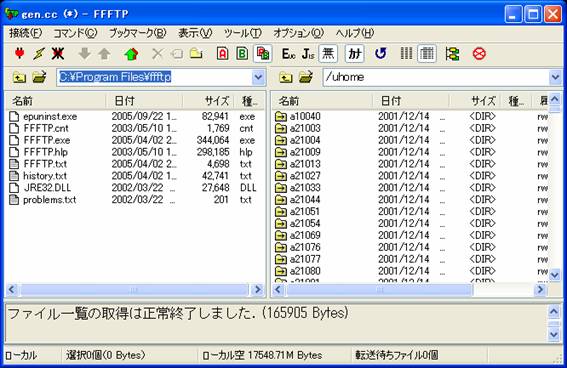Open the オプション(O) menu
567x368 pixels.
coord(298,33)
